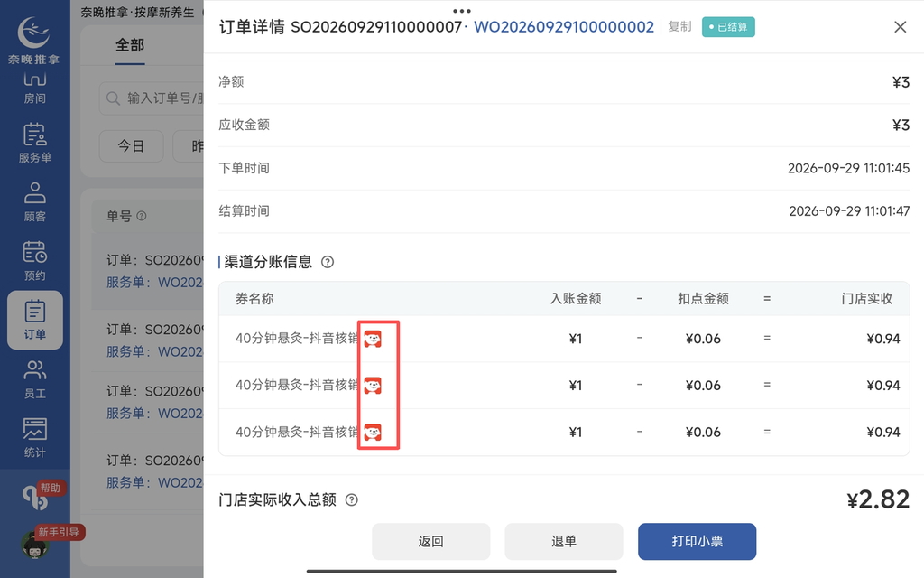Click the 奈晚推拿 logo

pos(33,40)
